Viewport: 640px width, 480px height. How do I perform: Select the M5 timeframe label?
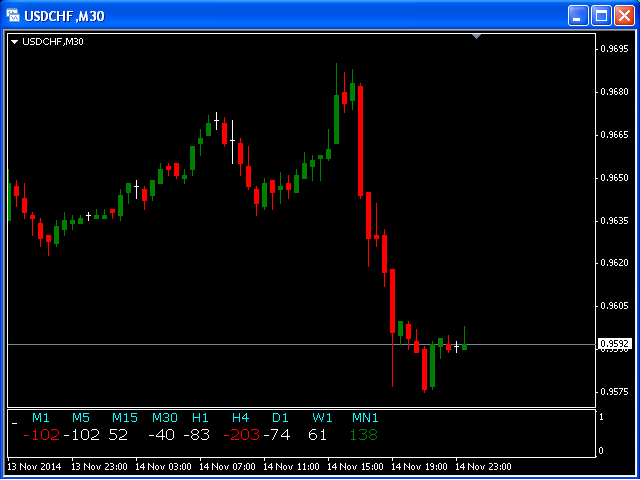pos(81,417)
